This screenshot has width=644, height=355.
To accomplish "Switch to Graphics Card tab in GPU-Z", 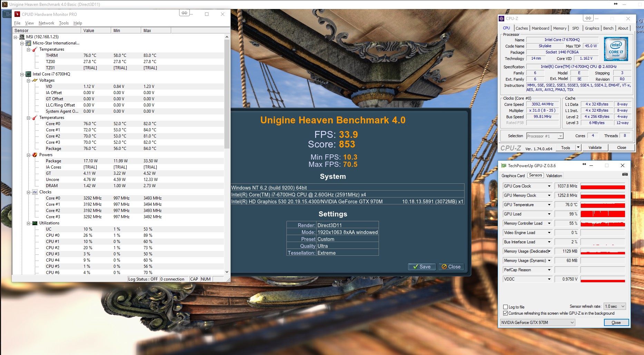I will 513,176.
